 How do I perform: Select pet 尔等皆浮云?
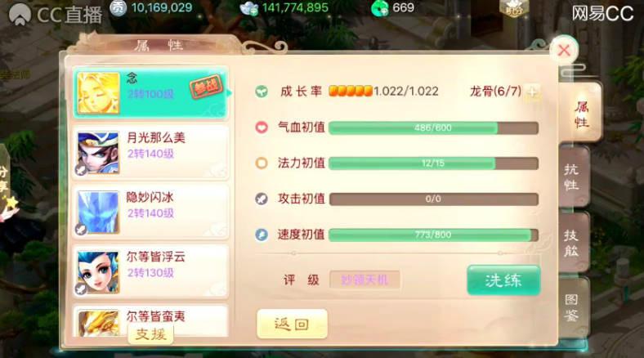(x=150, y=272)
